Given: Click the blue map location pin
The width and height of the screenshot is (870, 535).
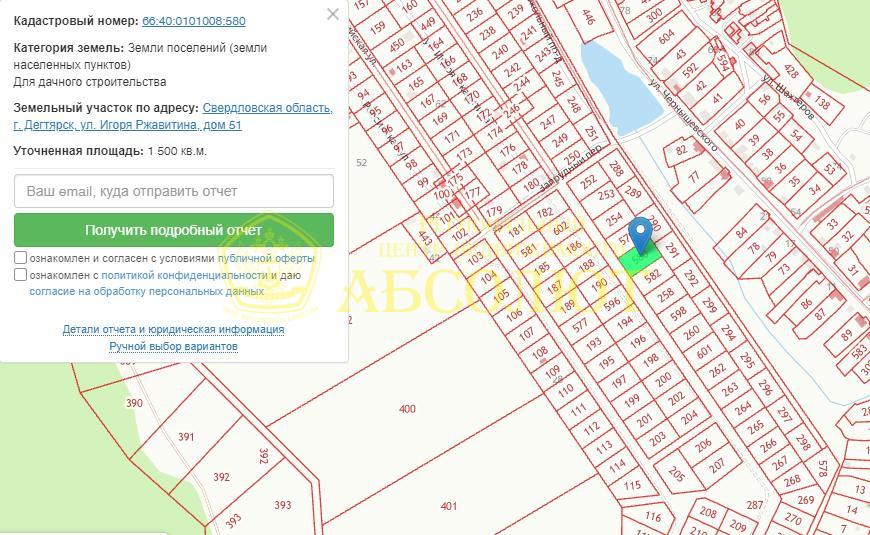Looking at the screenshot, I should point(641,233).
